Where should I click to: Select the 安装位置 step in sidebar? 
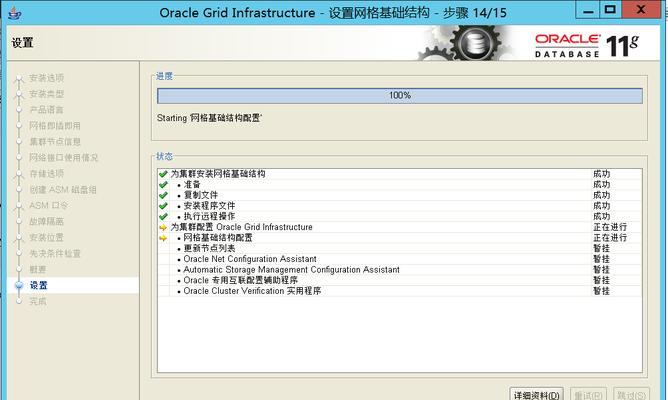(46, 237)
